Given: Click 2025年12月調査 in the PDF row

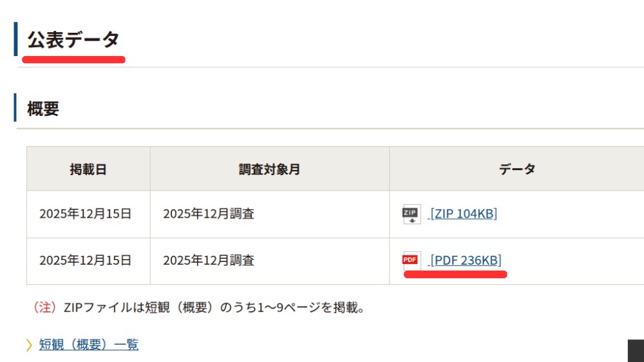Looking at the screenshot, I should (209, 260).
